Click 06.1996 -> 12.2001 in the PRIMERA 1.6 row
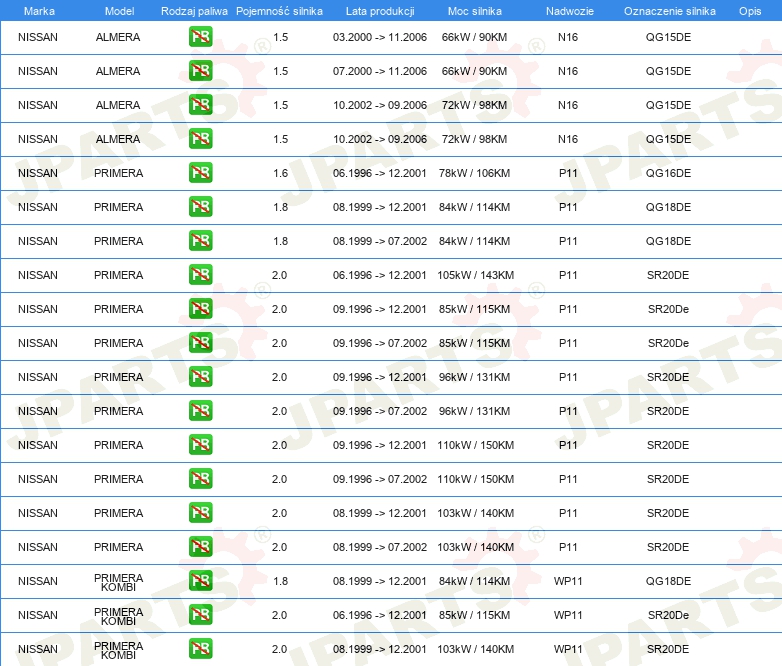 pyautogui.click(x=380, y=173)
